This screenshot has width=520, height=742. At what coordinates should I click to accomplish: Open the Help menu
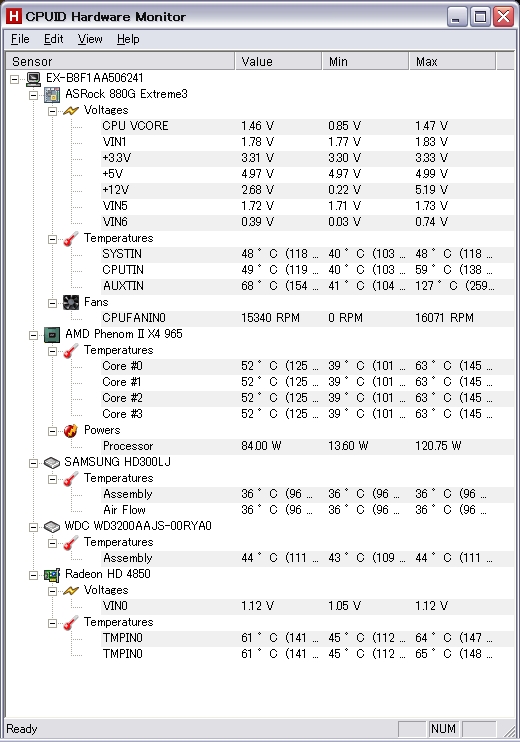[128, 39]
